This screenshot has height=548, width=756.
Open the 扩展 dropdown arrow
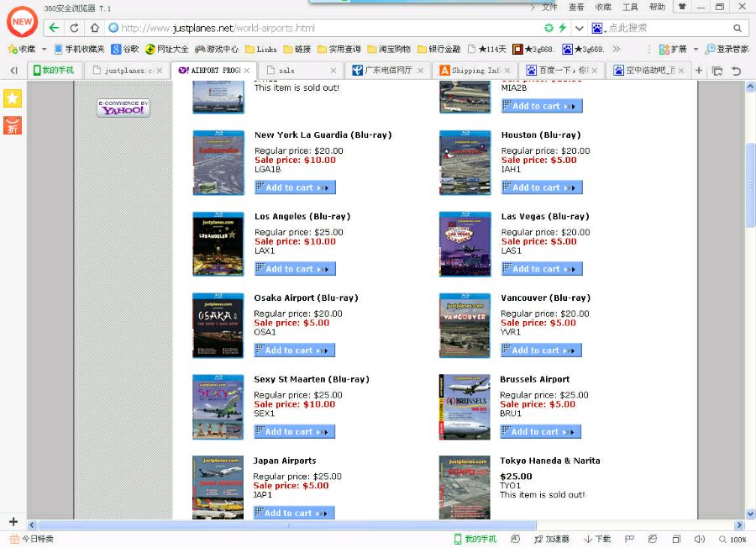(x=696, y=50)
